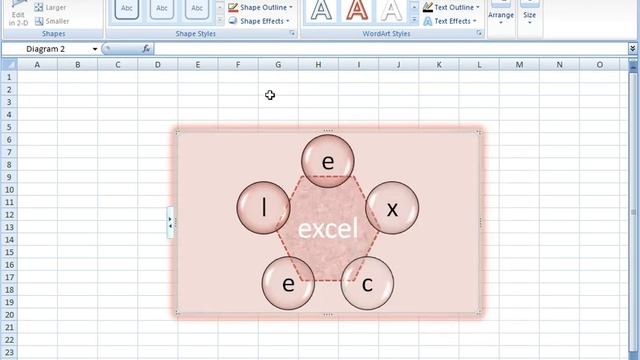Image resolution: width=640 pixels, height=360 pixels.
Task: Expand the WordArt styles gallery
Action: (x=414, y=20)
